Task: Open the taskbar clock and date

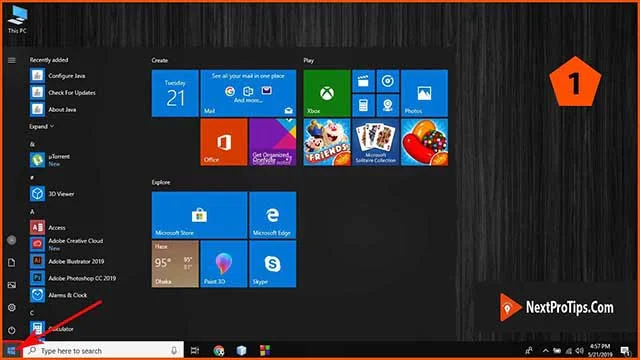Action: pyautogui.click(x=600, y=351)
